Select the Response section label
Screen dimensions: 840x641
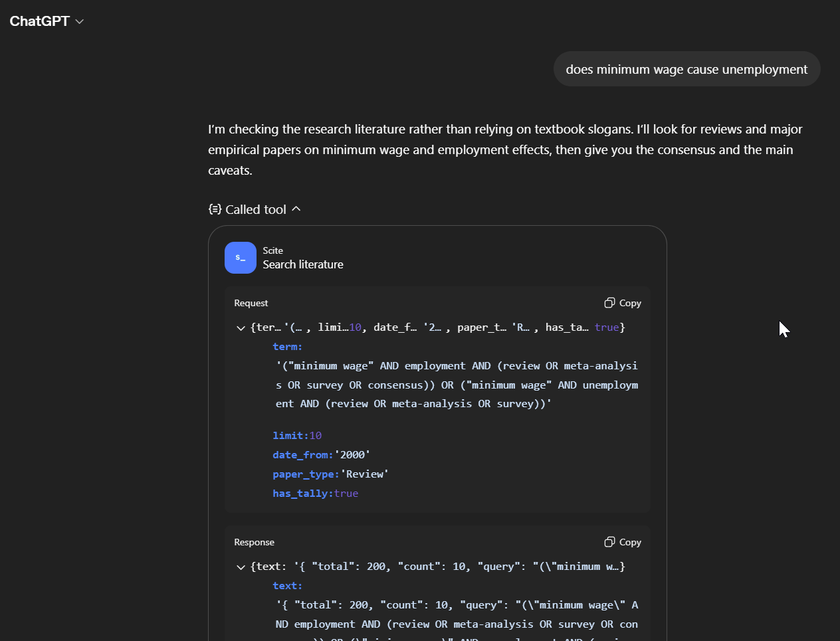[x=255, y=542]
